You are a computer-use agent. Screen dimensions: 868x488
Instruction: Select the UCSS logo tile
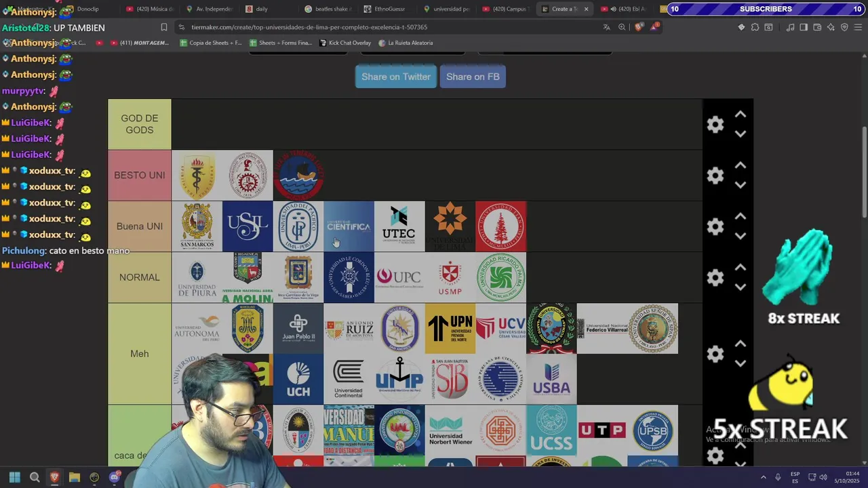pyautogui.click(x=551, y=430)
